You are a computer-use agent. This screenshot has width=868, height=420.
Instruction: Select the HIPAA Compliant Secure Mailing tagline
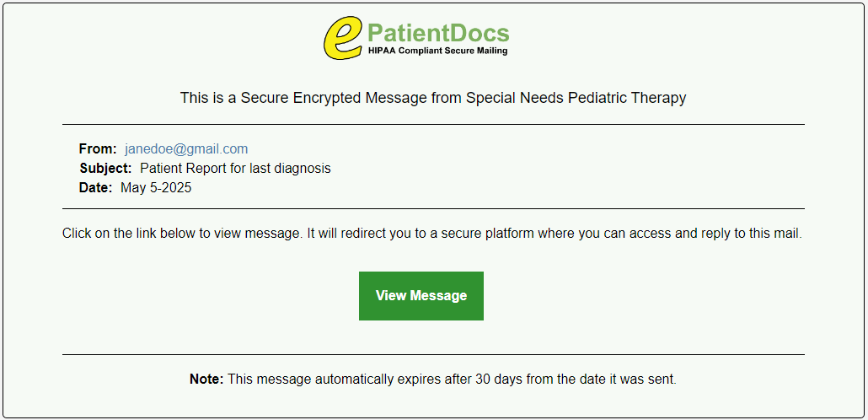point(437,51)
